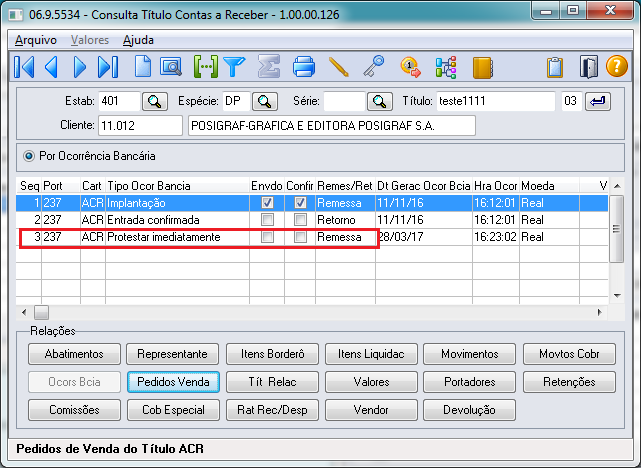Select the Por Ocorrência Bancária radio button
Viewport: 641px width, 468px height.
click(x=29, y=156)
